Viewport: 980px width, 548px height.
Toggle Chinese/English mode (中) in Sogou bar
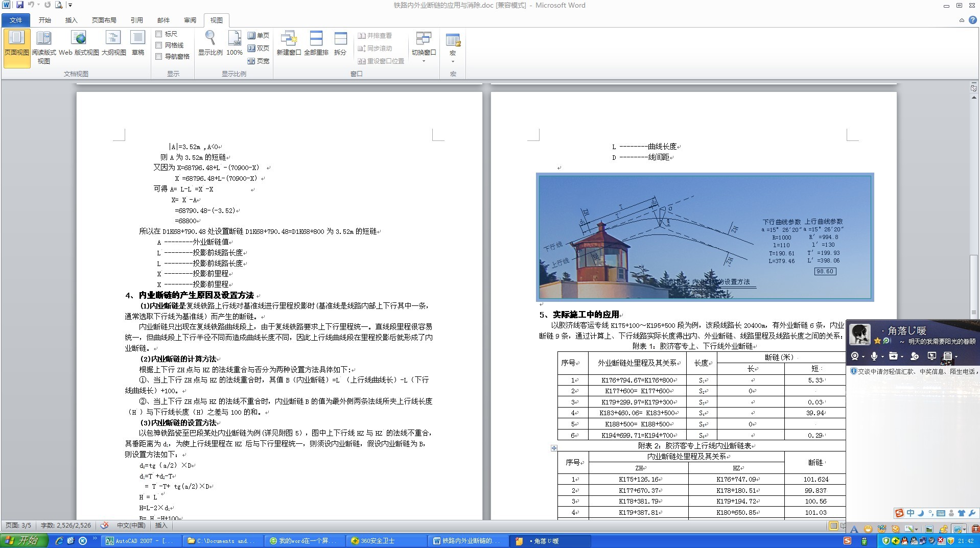pyautogui.click(x=911, y=513)
